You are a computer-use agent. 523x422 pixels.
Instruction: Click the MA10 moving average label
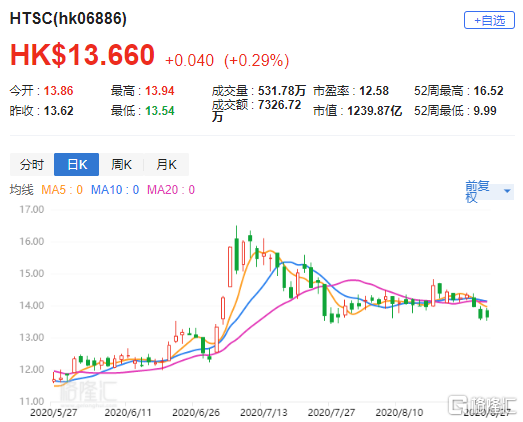point(115,190)
